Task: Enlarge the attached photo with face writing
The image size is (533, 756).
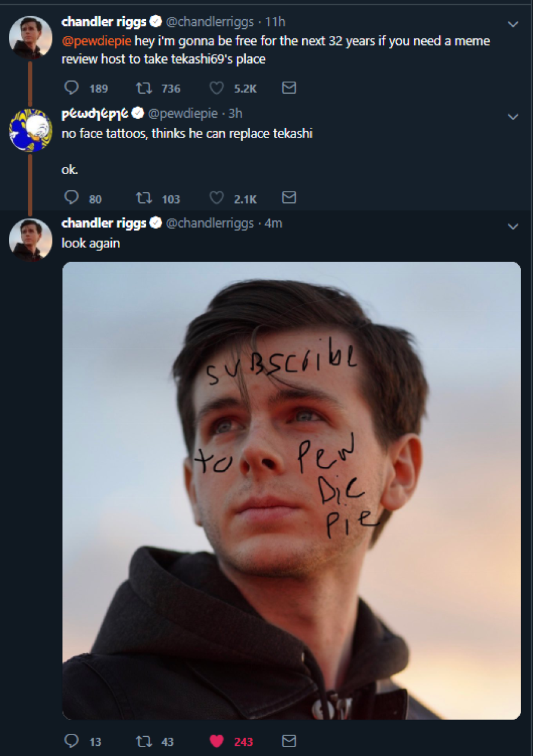Action: pyautogui.click(x=291, y=490)
